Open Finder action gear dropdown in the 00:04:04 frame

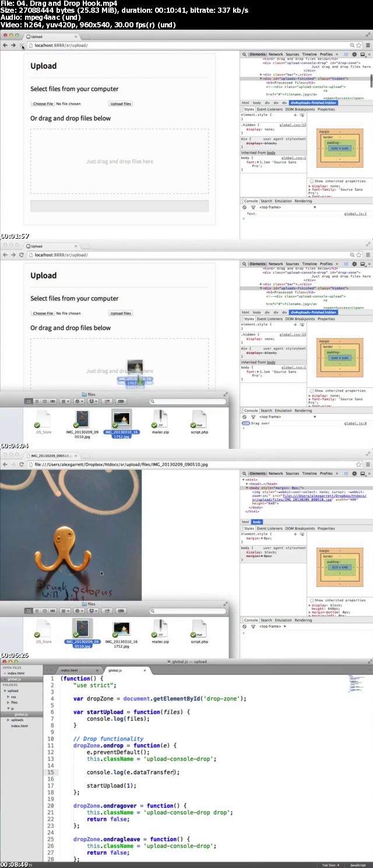(79, 401)
